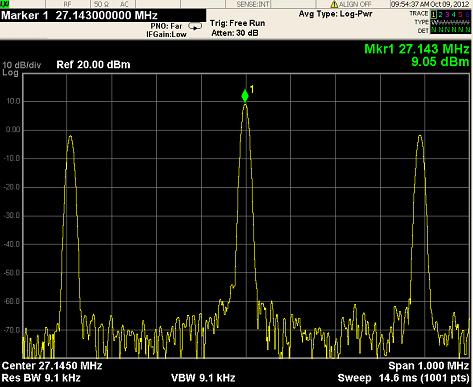Select the 50 Ω impedance status item
The height and width of the screenshot is (387, 473).
[102, 4]
